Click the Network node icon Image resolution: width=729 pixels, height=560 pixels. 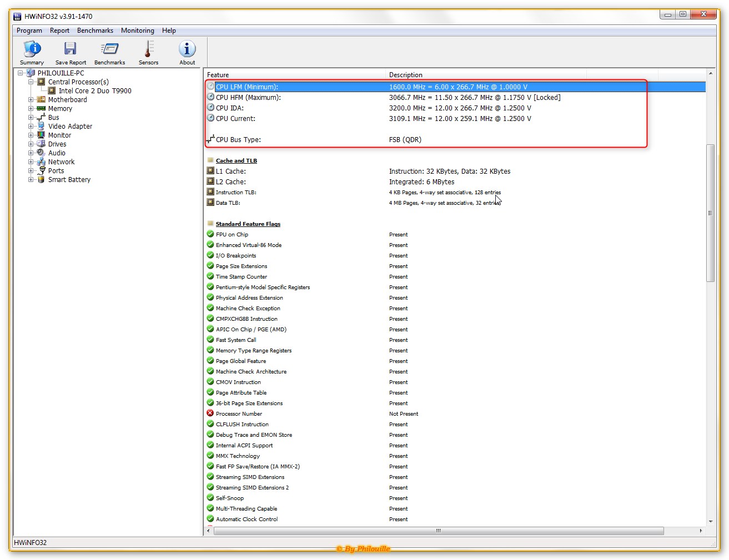click(41, 162)
